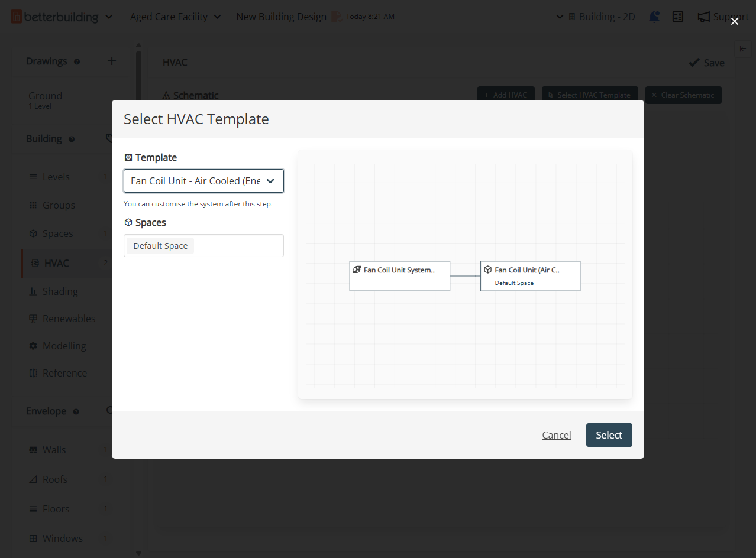Select the Fan Coil Unit Air Cooled node
Image resolution: width=756 pixels, height=558 pixels.
pos(530,275)
